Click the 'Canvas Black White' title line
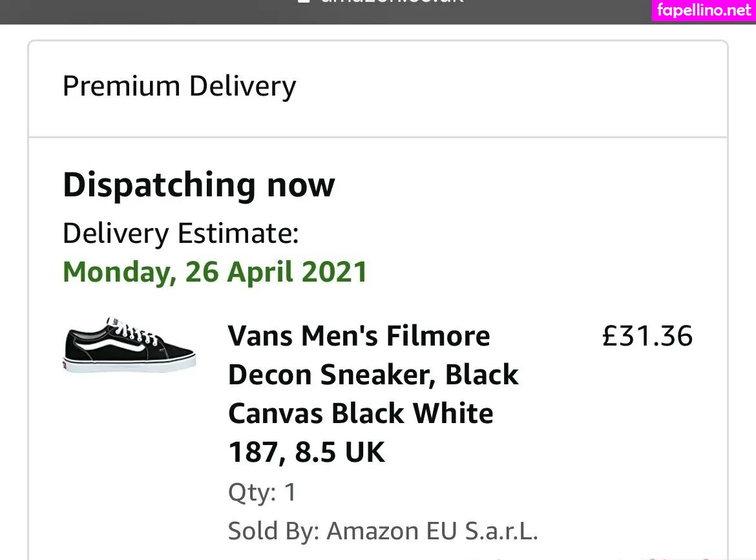Viewport: 756px width, 560px height. 361,414
